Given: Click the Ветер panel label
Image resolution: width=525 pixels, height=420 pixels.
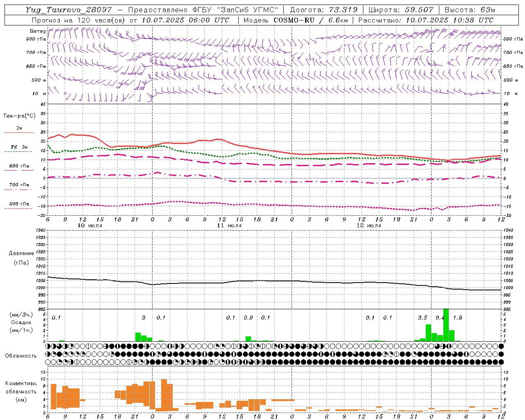Looking at the screenshot, I should (38, 31).
